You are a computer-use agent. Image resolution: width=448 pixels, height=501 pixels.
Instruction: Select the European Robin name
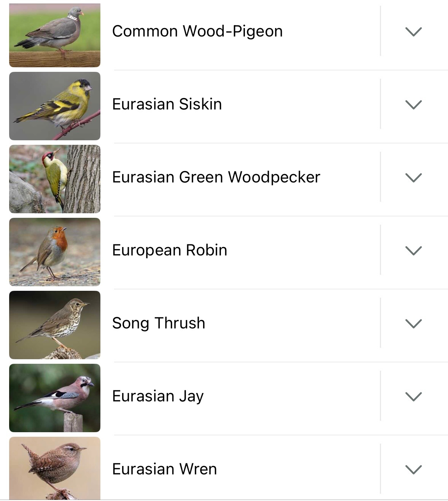coord(170,250)
